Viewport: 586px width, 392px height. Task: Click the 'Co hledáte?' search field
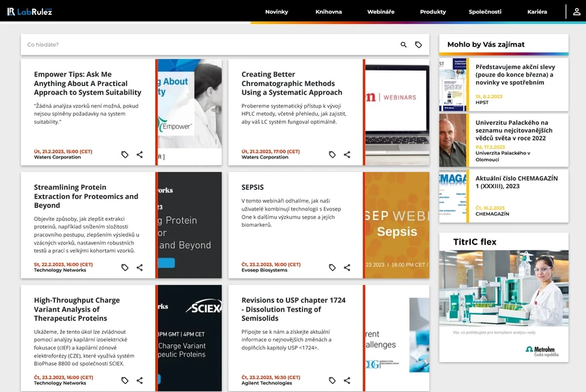coord(209,45)
